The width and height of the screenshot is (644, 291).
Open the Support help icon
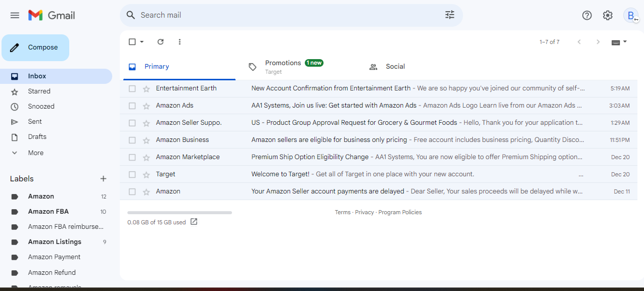point(587,15)
